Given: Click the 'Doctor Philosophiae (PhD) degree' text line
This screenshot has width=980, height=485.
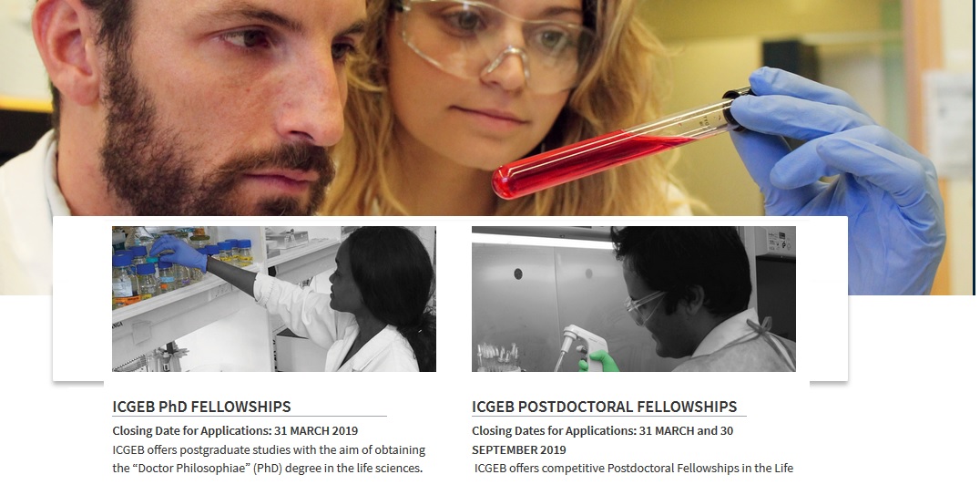Looking at the screenshot, I should tap(268, 468).
